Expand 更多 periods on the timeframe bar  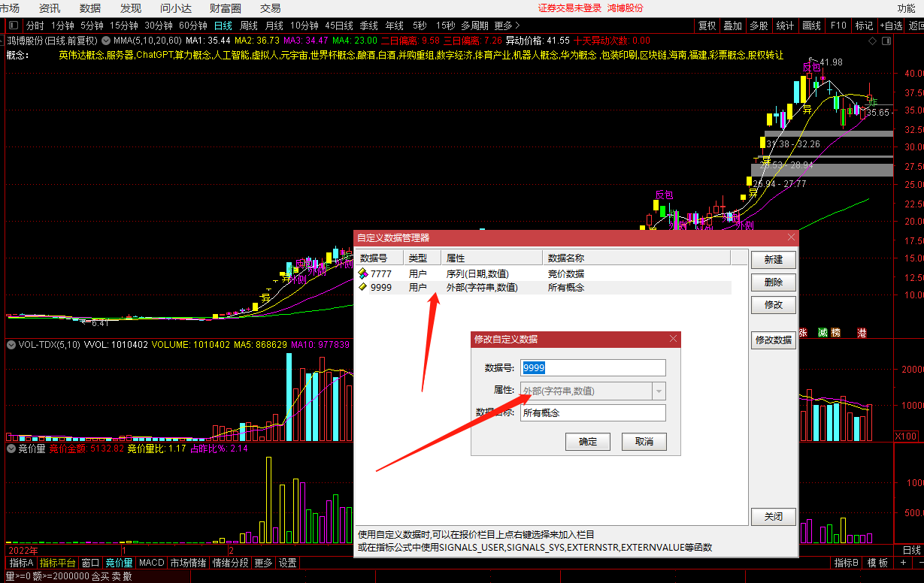click(x=507, y=26)
